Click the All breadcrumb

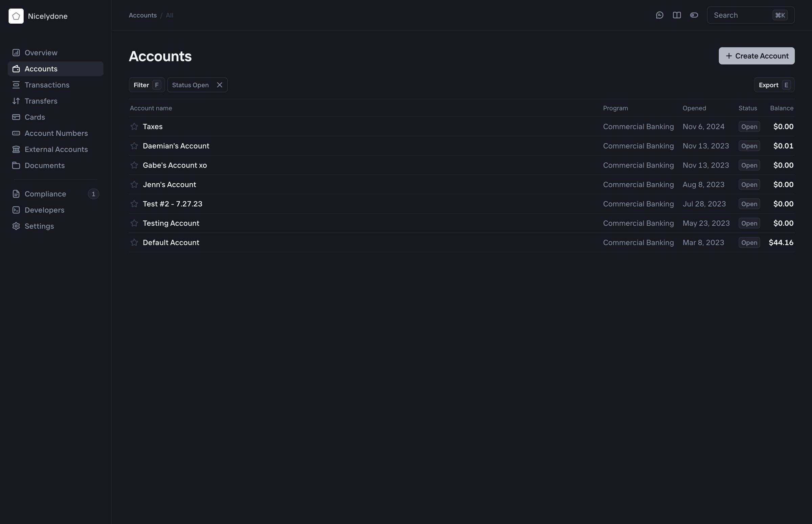point(170,15)
